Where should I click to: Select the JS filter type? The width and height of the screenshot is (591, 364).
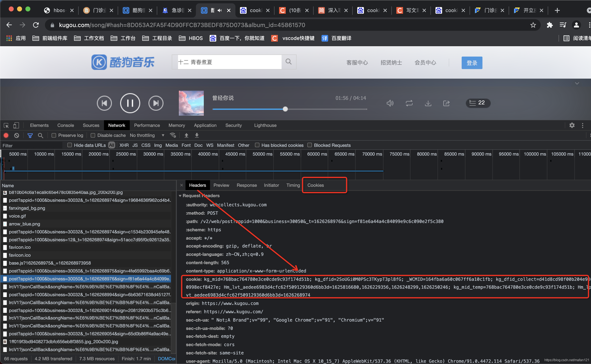(135, 145)
